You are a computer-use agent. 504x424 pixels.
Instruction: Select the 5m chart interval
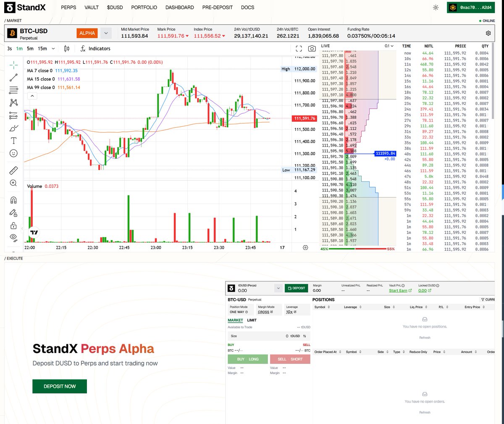tap(30, 49)
